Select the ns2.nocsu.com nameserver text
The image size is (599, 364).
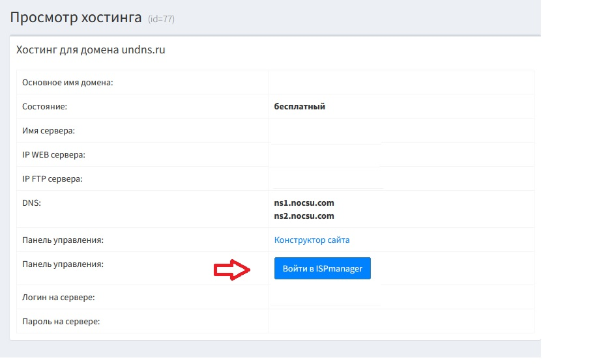coord(304,216)
